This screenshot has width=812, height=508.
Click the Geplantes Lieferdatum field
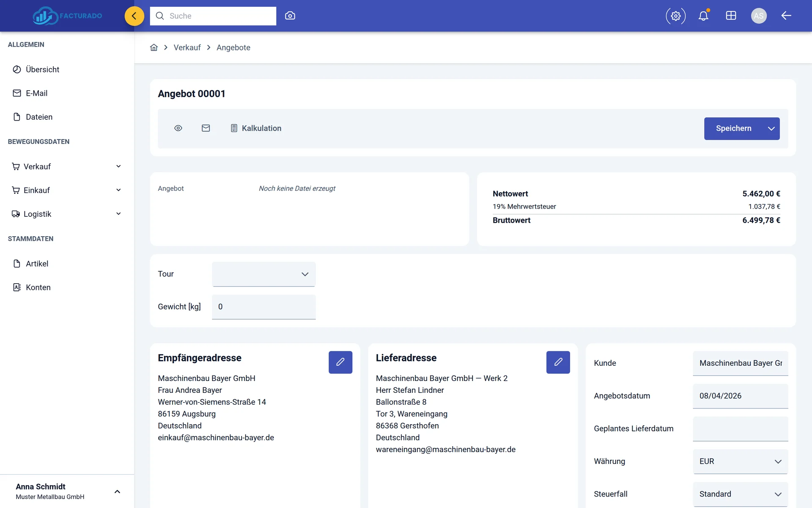tap(741, 428)
